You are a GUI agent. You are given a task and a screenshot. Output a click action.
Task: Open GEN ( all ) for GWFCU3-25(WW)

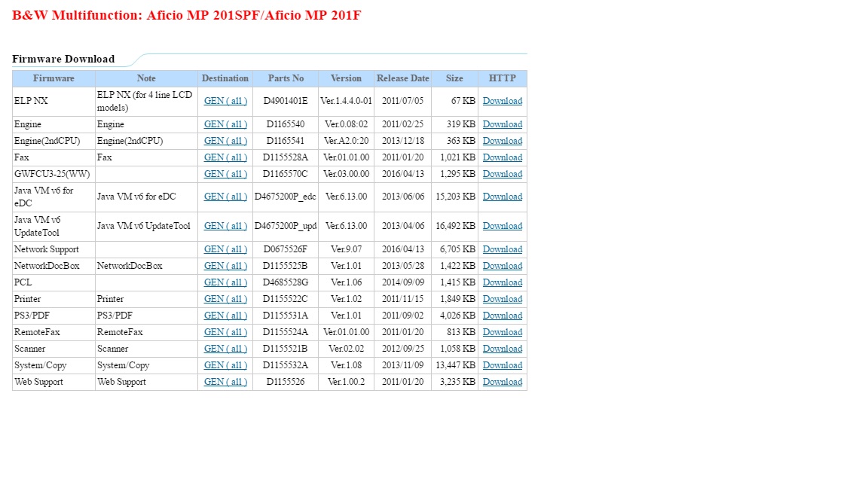[225, 174]
